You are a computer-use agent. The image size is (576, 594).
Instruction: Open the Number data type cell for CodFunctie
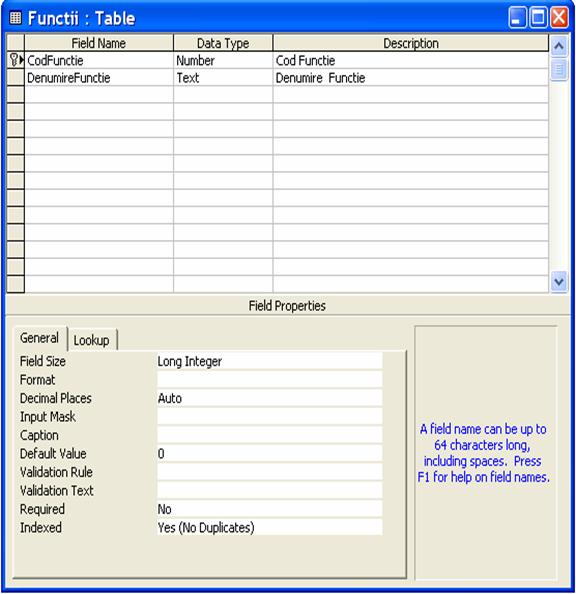[x=223, y=60]
